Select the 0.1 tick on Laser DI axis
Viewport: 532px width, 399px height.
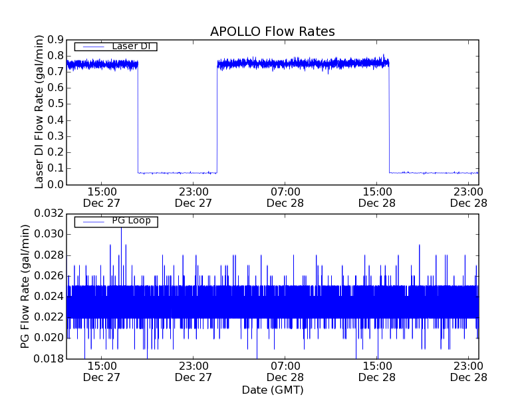(x=56, y=169)
